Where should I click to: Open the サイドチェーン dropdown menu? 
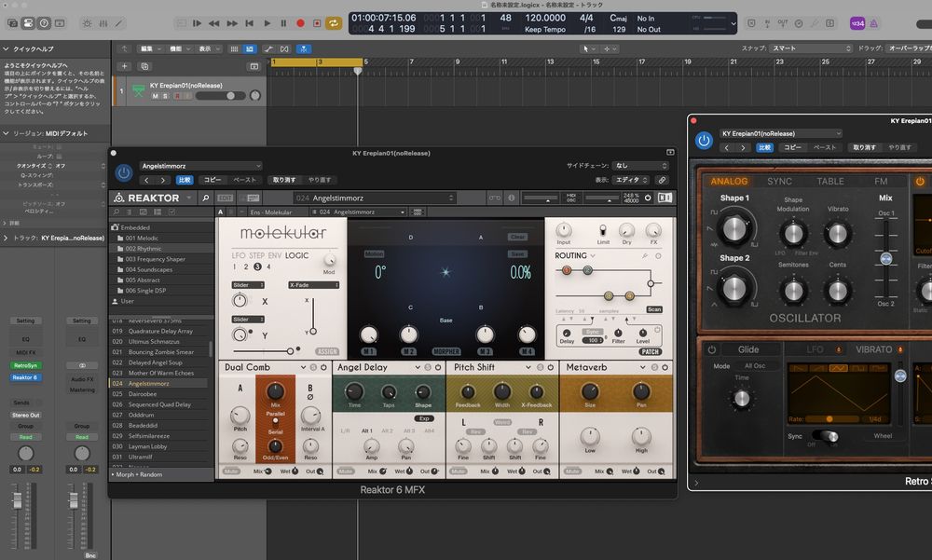pyautogui.click(x=640, y=166)
